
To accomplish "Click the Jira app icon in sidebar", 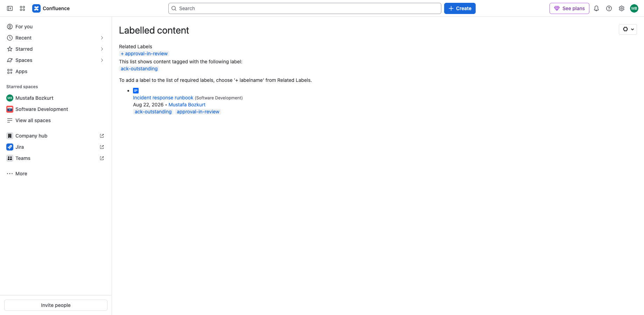I will tap(10, 147).
